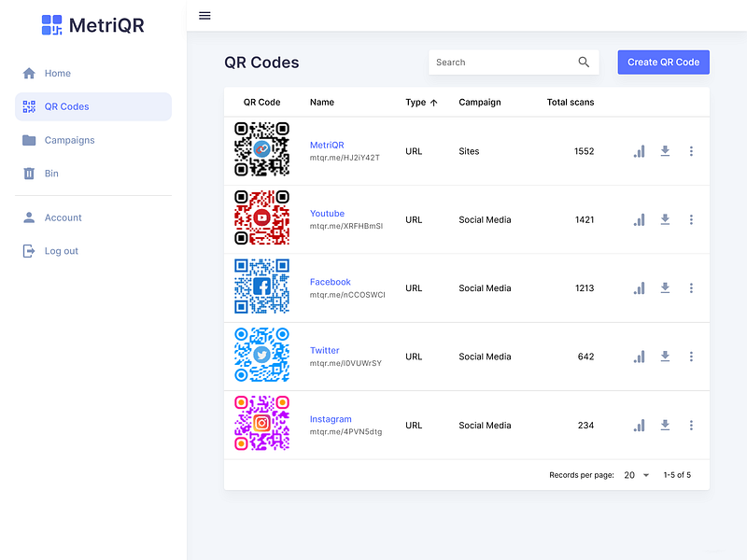The height and width of the screenshot is (560, 747).
Task: Click the 1421 total scans value
Action: click(x=585, y=220)
